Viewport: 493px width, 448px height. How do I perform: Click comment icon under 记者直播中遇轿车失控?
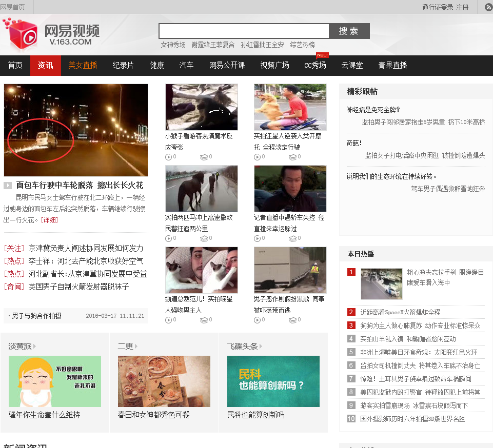point(292,238)
